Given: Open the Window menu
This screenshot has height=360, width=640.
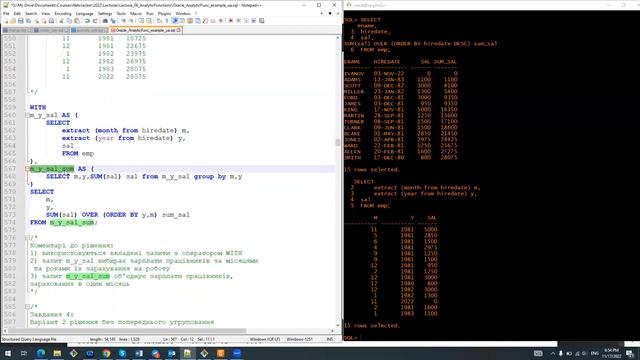Looking at the screenshot, I should pyautogui.click(x=182, y=13).
